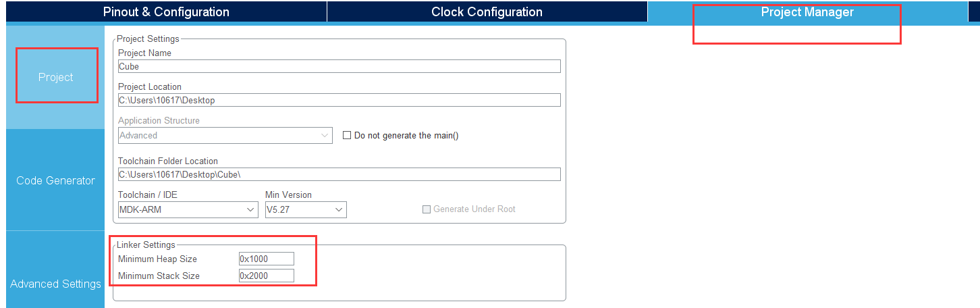
Task: Open the Code Generator section
Action: (x=55, y=180)
